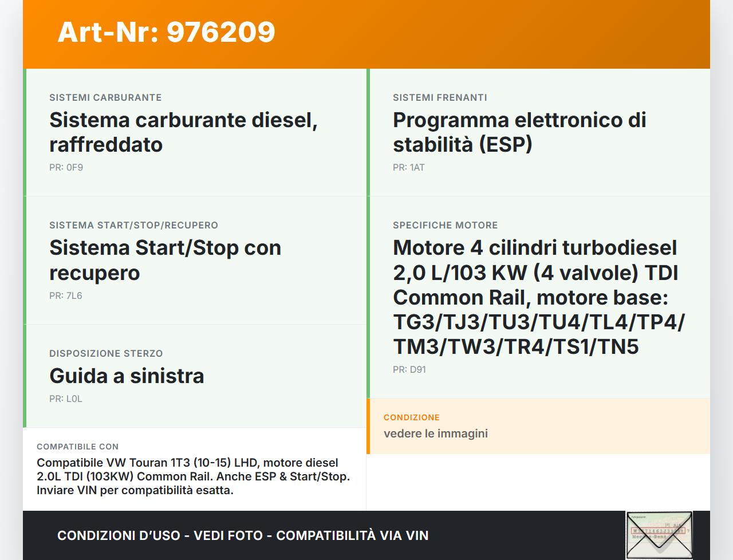Select "Programma elettronico di stabilità (ESP)" title

point(519,132)
